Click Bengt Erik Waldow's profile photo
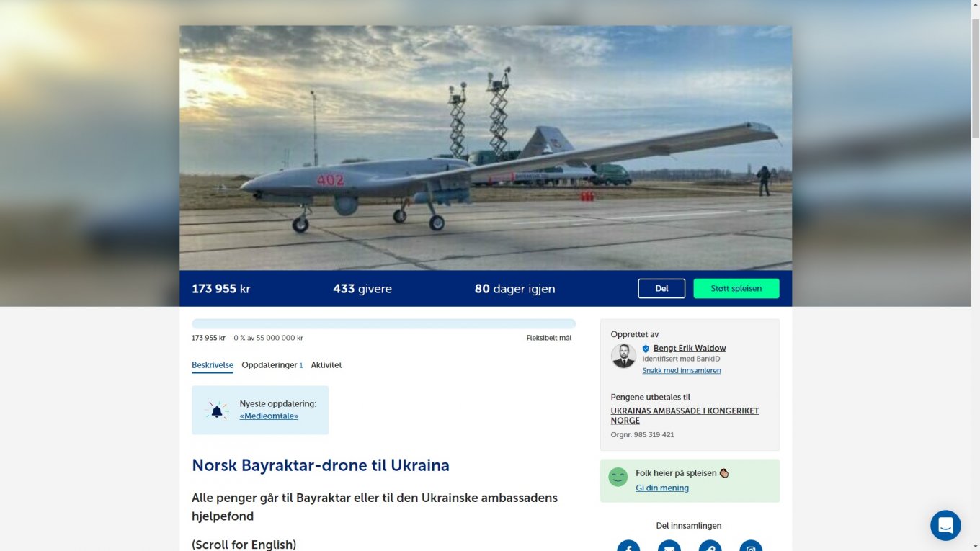Image resolution: width=980 pixels, height=551 pixels. point(623,356)
